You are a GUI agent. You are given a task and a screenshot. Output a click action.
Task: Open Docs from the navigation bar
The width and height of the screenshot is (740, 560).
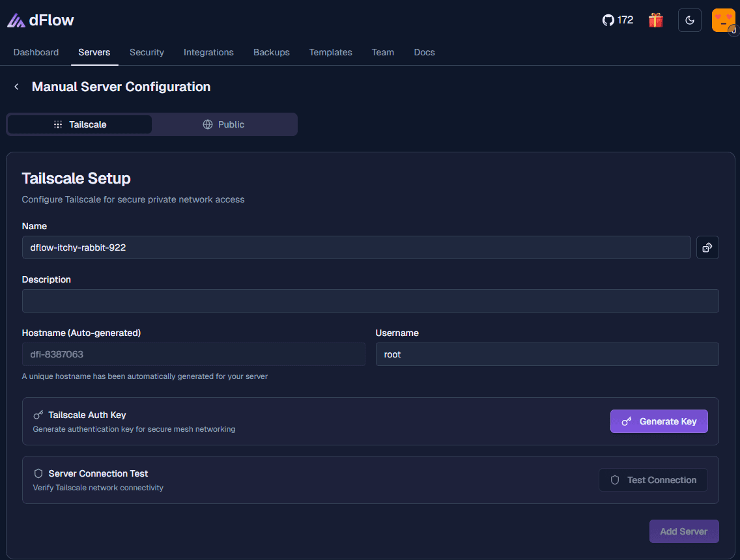click(424, 52)
